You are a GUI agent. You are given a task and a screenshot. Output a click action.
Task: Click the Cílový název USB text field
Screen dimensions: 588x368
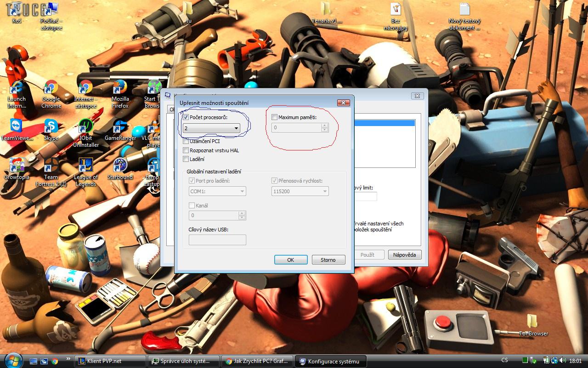pyautogui.click(x=217, y=240)
